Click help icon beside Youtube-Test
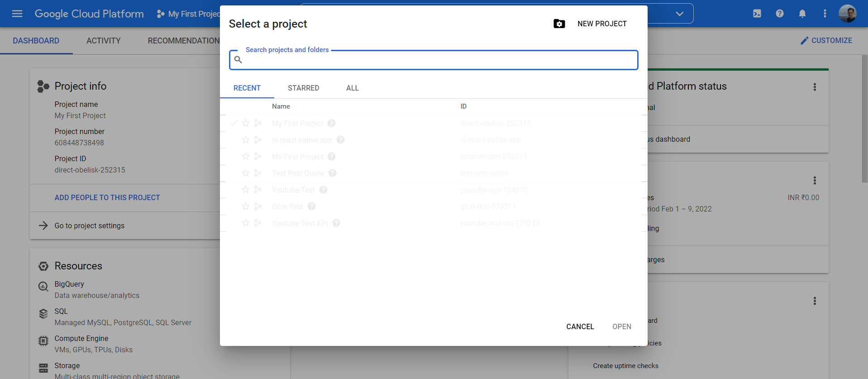The image size is (868, 379). point(324,190)
